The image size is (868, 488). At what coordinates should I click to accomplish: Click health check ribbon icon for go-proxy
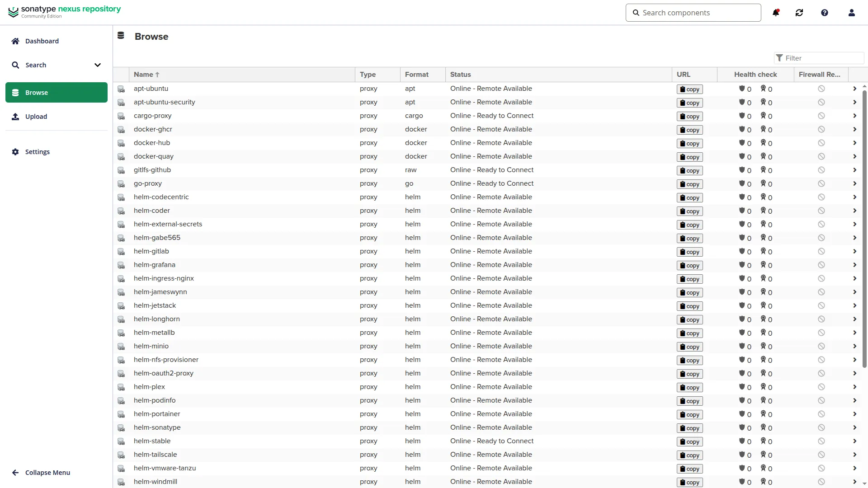[x=763, y=183]
